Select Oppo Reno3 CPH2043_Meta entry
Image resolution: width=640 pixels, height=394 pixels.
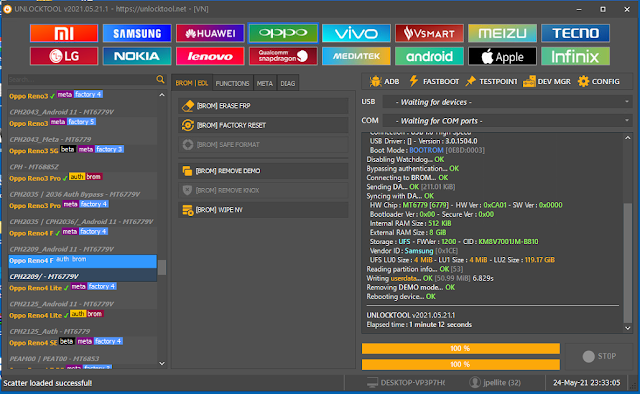[x=82, y=131]
